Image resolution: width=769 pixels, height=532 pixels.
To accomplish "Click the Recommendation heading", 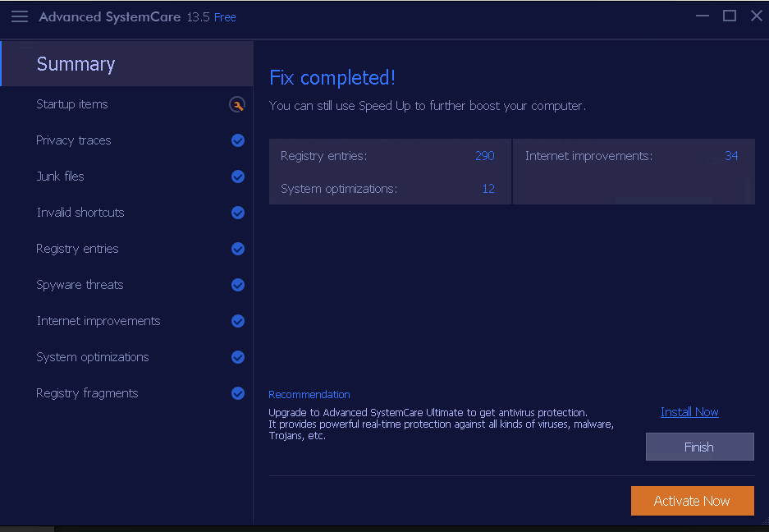I will [x=309, y=394].
